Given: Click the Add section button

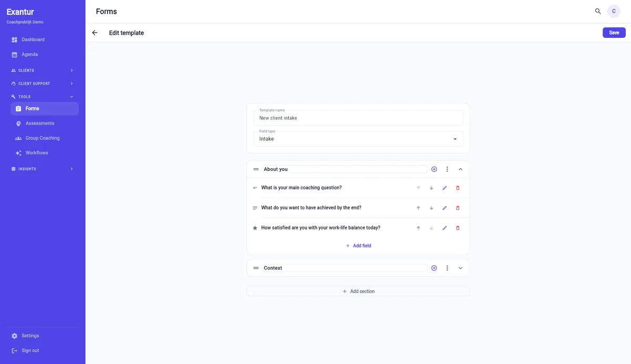Looking at the screenshot, I should coord(358,291).
